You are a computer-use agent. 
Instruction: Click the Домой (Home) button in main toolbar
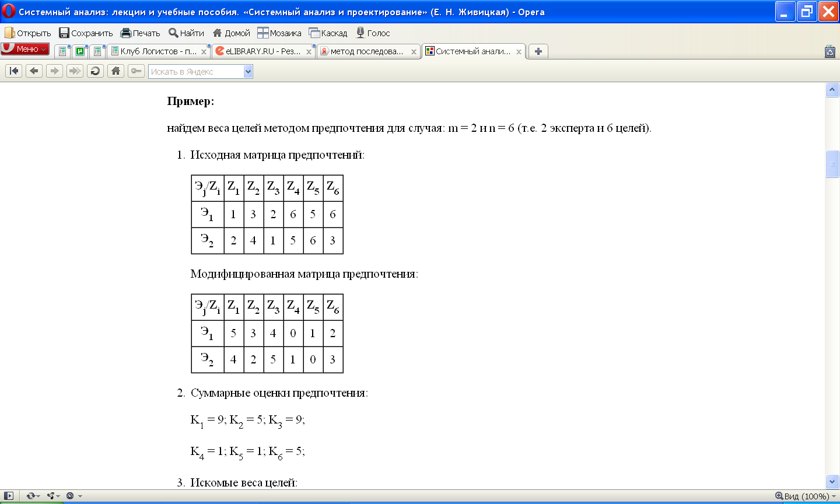[x=231, y=33]
